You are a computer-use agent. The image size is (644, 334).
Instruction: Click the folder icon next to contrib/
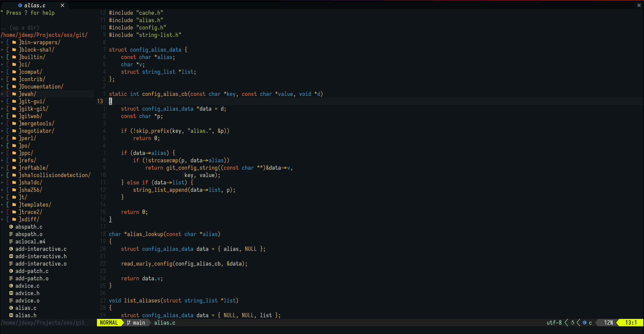coord(14,79)
